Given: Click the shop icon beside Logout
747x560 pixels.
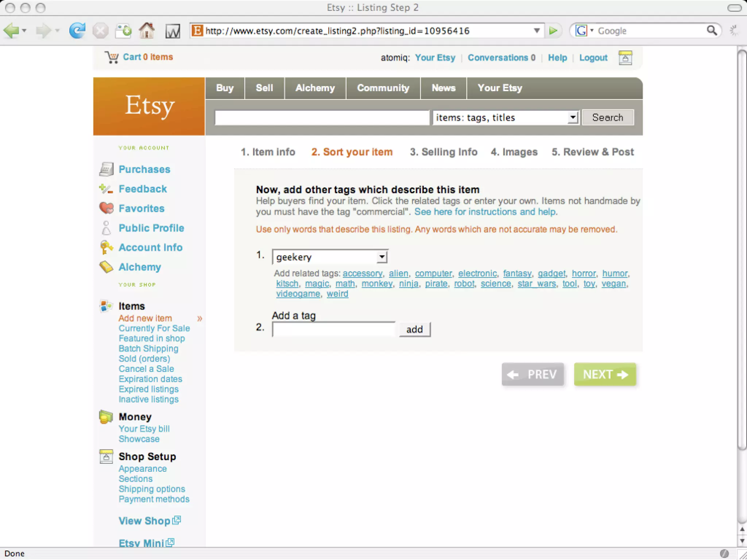Looking at the screenshot, I should (625, 58).
